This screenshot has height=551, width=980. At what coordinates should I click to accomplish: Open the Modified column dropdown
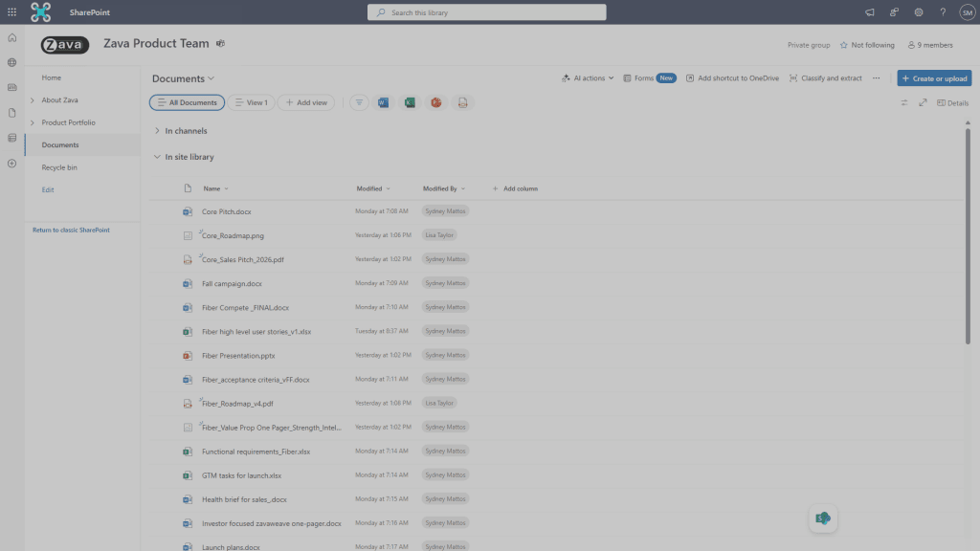click(373, 188)
